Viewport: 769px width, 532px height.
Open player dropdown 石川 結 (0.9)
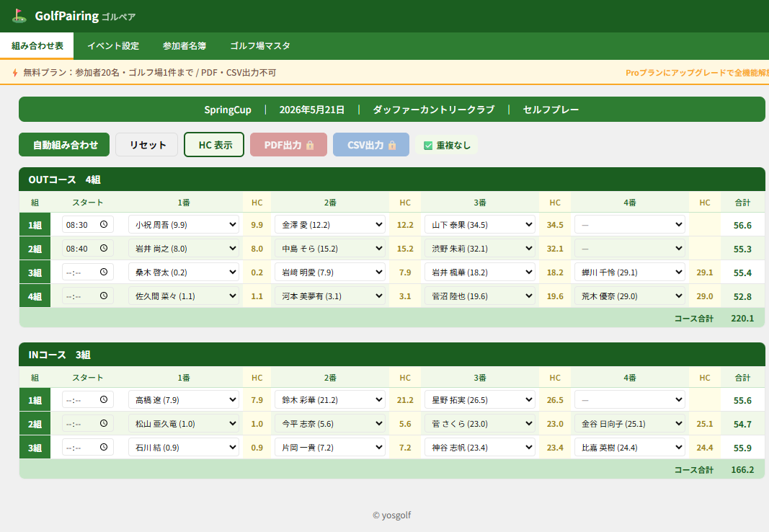[184, 447]
